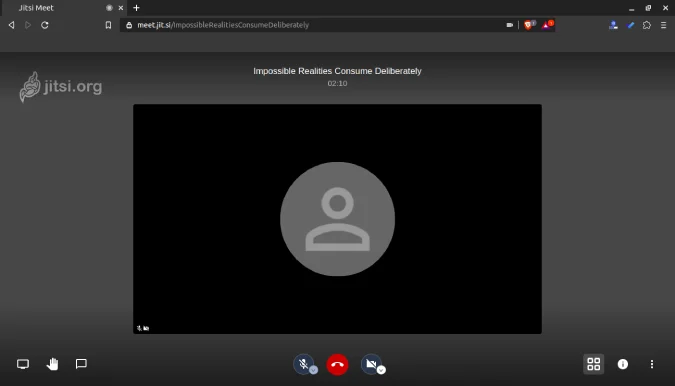Viewport: 675px width, 386px height.
Task: Open the more actions menu
Action: point(652,364)
